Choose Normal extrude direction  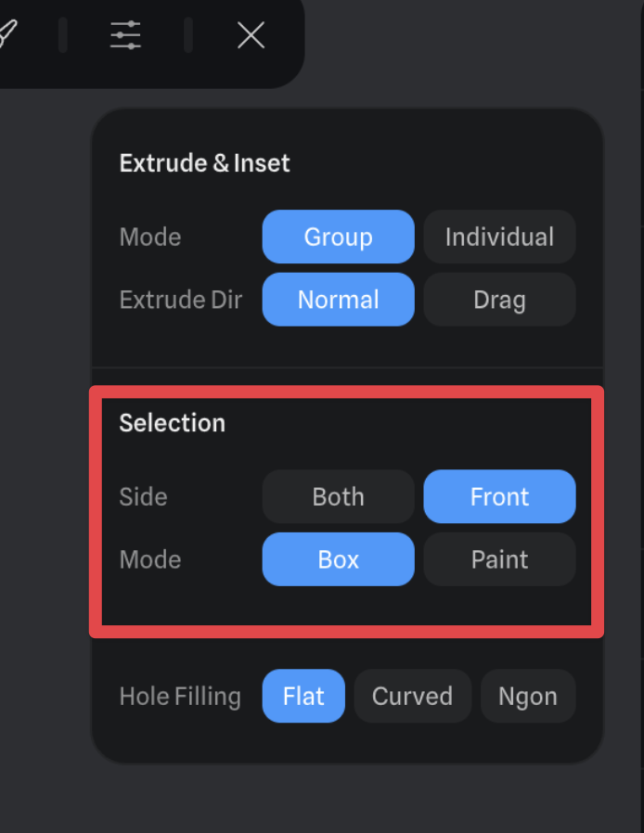tap(338, 300)
